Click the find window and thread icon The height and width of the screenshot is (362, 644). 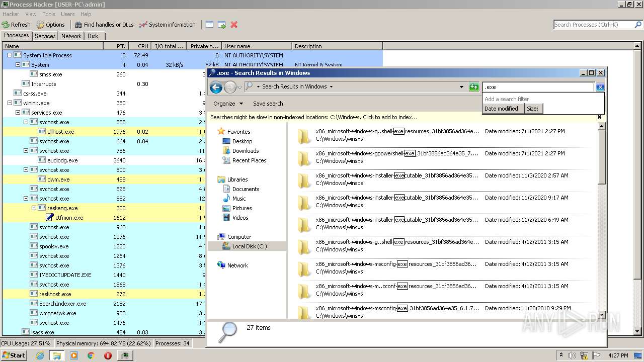(x=221, y=25)
